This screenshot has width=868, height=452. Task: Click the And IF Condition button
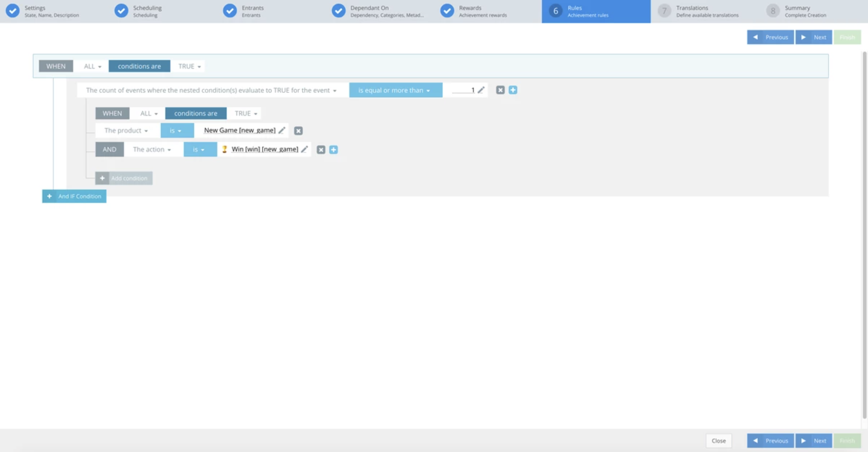point(74,196)
